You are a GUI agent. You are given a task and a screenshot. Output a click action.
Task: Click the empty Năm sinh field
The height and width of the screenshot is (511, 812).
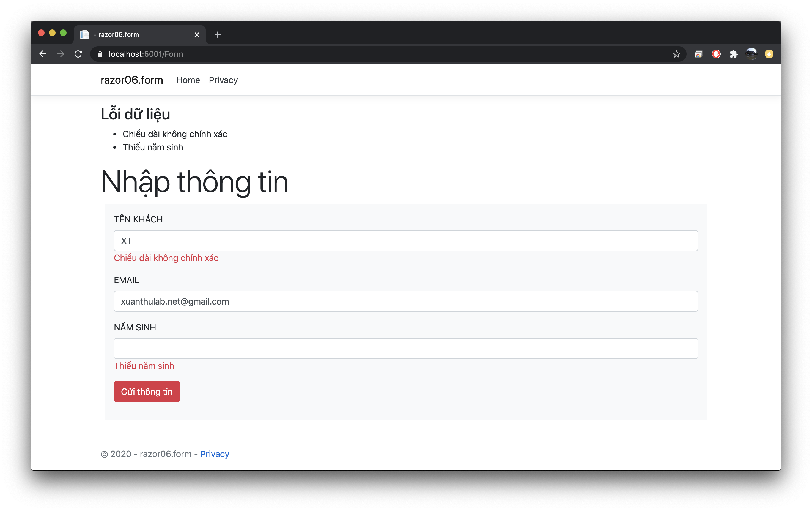point(406,348)
